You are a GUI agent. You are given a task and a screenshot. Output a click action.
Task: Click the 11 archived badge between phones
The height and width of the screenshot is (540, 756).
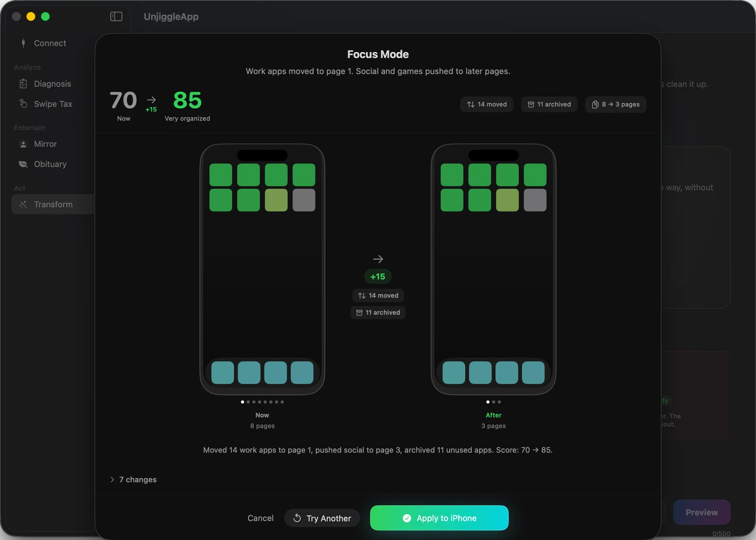[378, 313]
